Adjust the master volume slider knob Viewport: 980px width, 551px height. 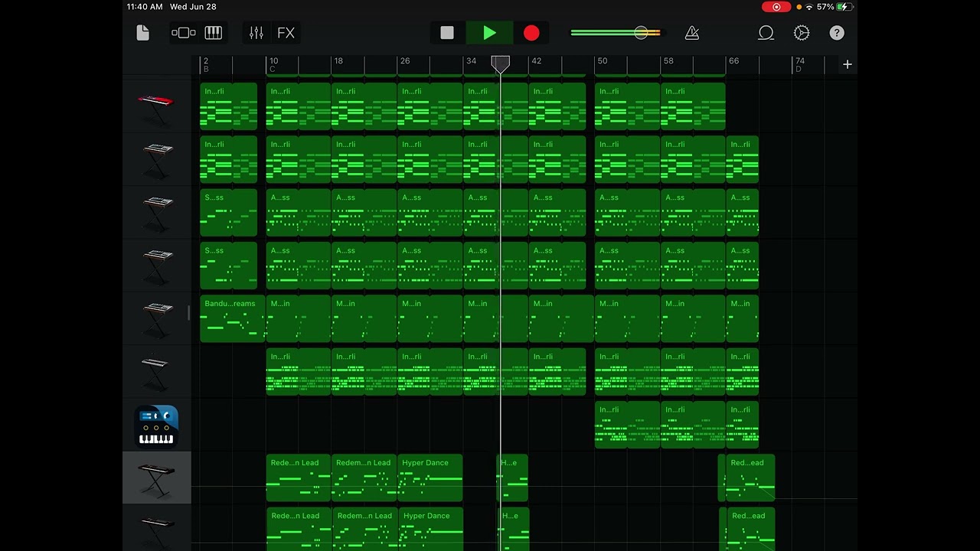point(641,33)
